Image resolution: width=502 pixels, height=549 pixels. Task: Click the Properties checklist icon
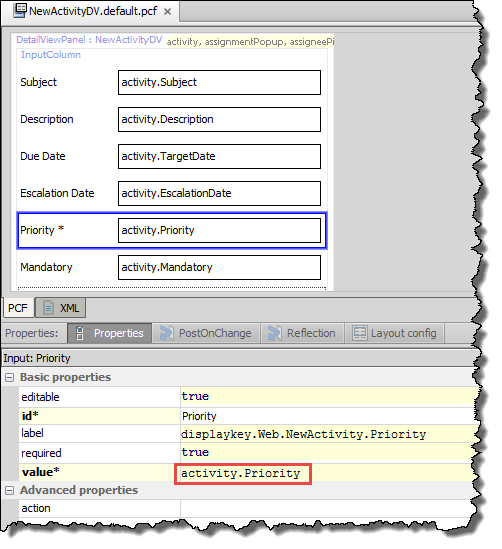tap(80, 333)
